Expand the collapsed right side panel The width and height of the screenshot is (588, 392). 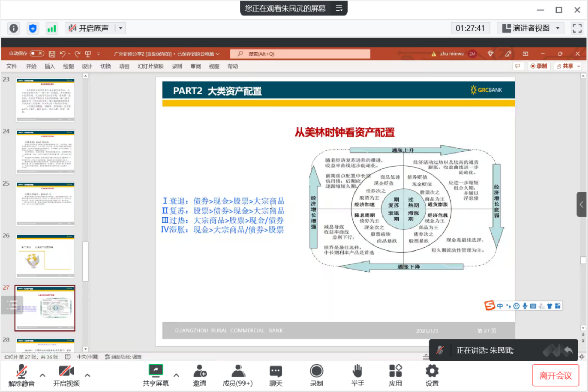pos(581,204)
